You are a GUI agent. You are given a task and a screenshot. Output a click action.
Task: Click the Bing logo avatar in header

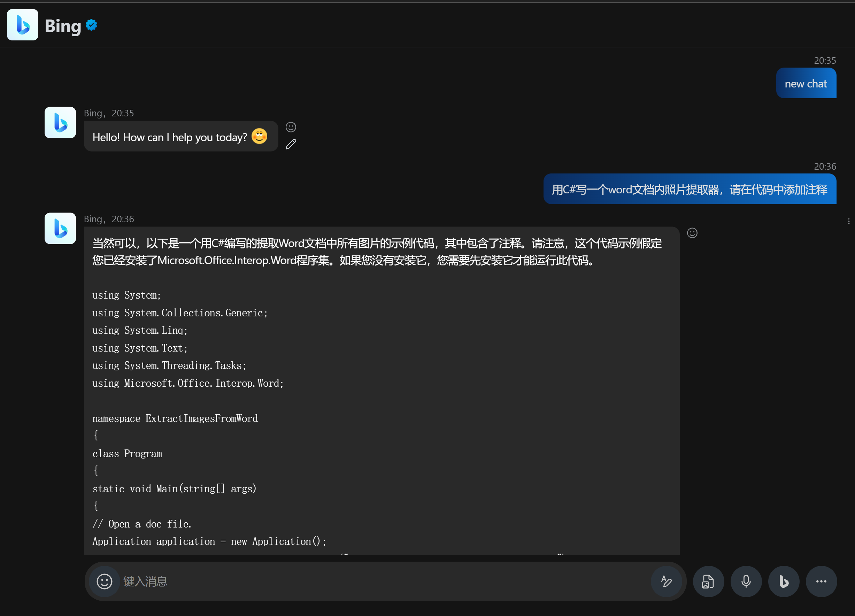pyautogui.click(x=23, y=25)
